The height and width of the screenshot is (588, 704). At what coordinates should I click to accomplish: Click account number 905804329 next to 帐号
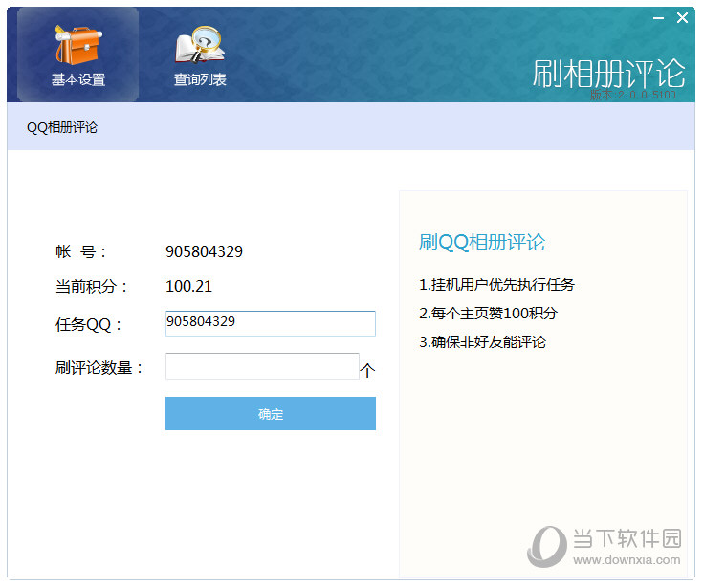click(205, 251)
